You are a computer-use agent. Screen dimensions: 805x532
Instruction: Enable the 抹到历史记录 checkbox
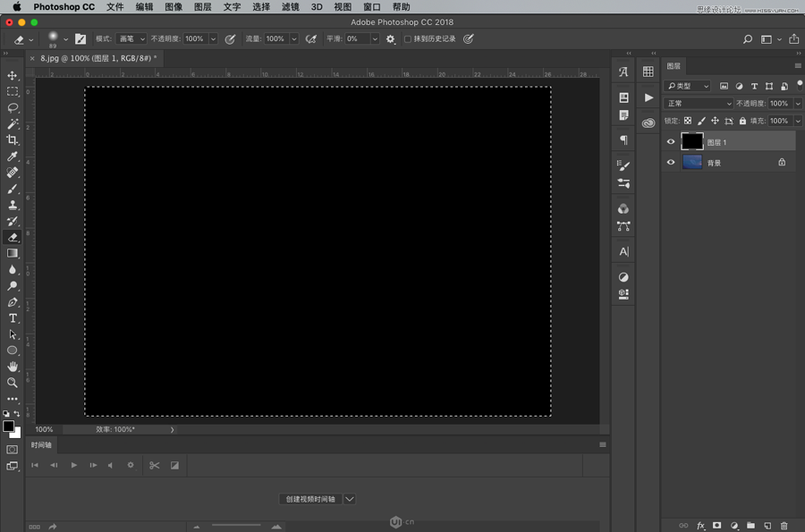point(408,39)
